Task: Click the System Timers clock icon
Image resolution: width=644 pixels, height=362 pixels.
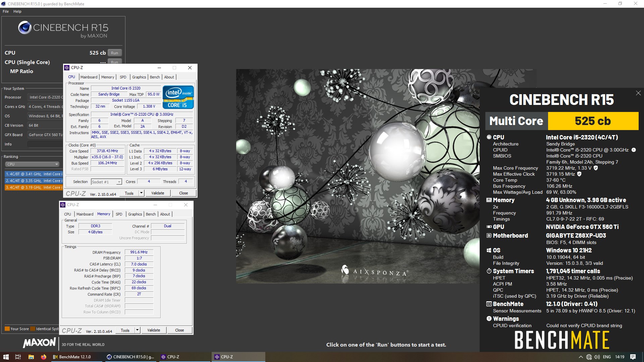Action: click(489, 271)
